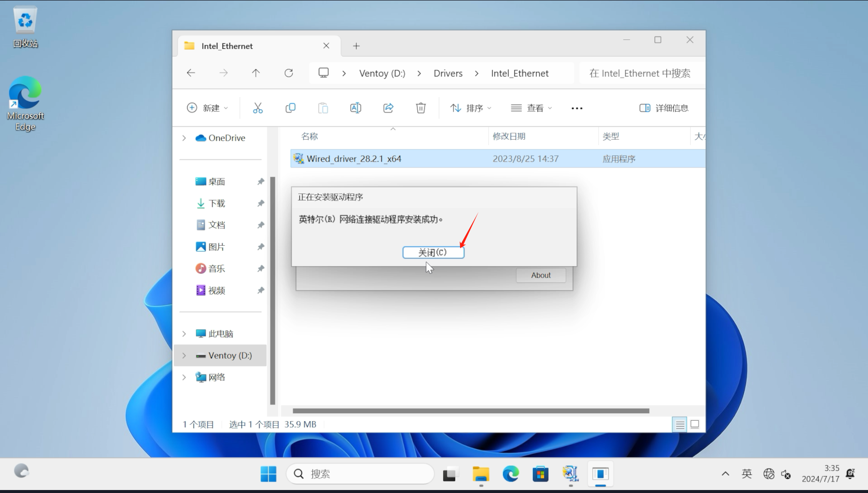Click the Intel driver installer taskbar icon
The width and height of the screenshot is (868, 493).
tap(570, 474)
